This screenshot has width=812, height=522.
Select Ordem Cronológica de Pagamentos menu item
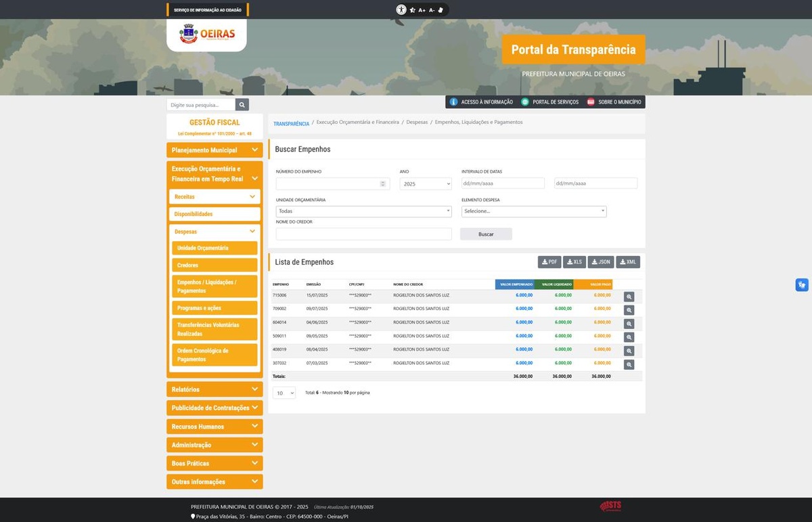[215, 355]
